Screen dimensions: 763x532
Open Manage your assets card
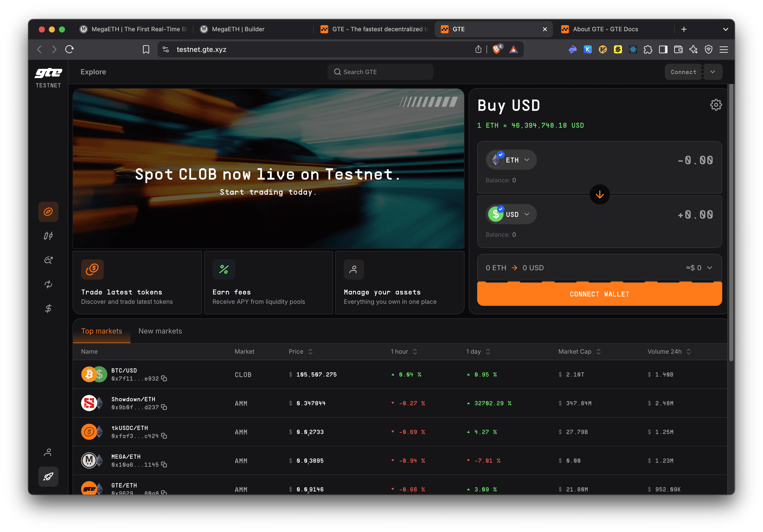tap(400, 283)
